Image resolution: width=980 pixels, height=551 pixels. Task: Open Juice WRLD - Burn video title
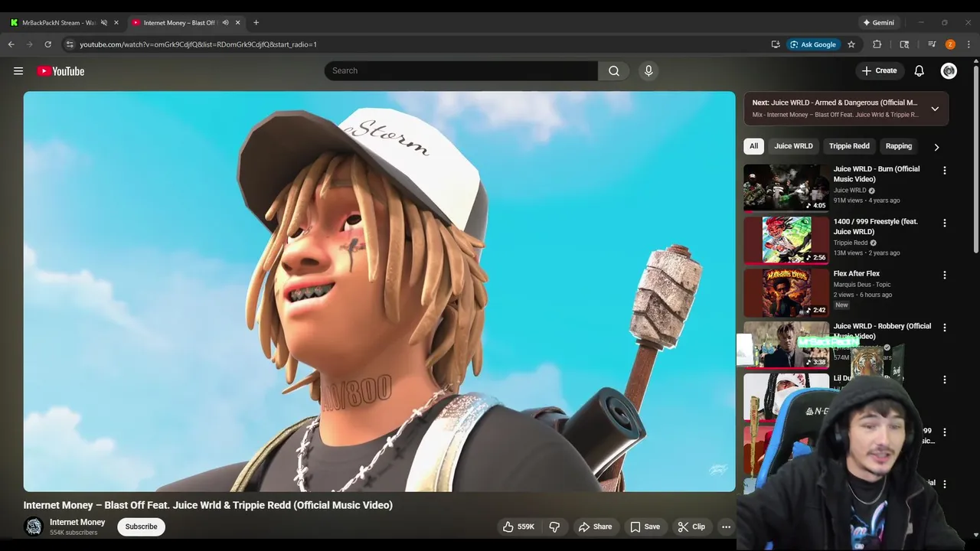coord(877,174)
